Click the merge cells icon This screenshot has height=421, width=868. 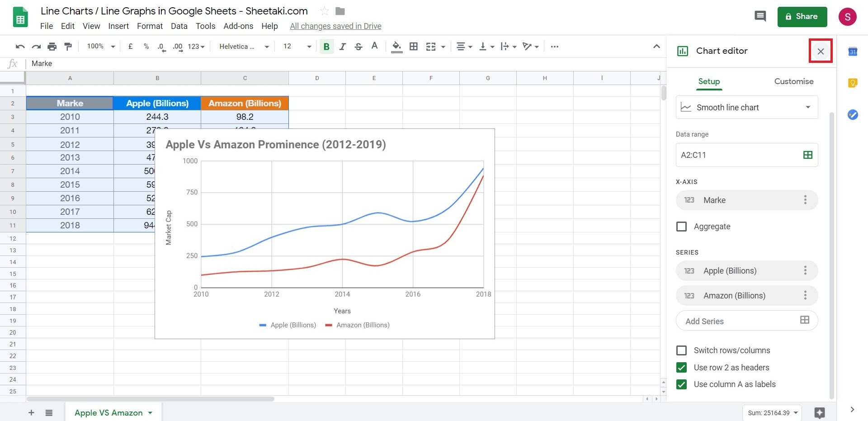pyautogui.click(x=431, y=47)
